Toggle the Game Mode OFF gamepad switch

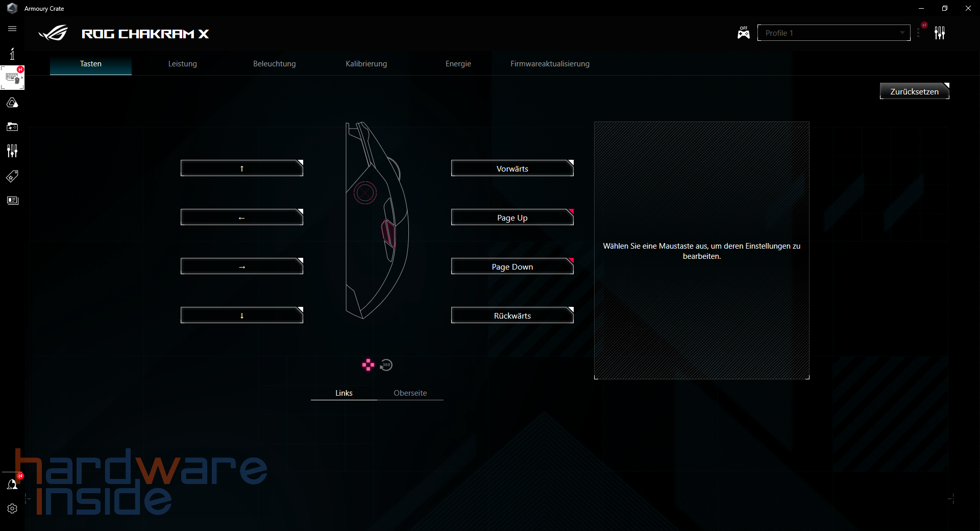[x=743, y=32]
